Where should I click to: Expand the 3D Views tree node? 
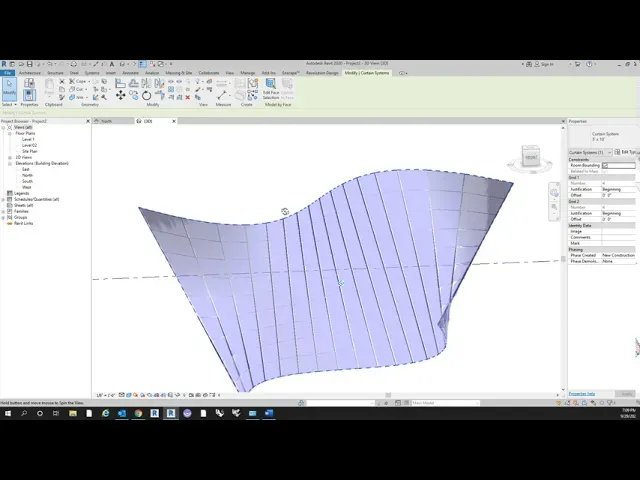click(x=11, y=157)
